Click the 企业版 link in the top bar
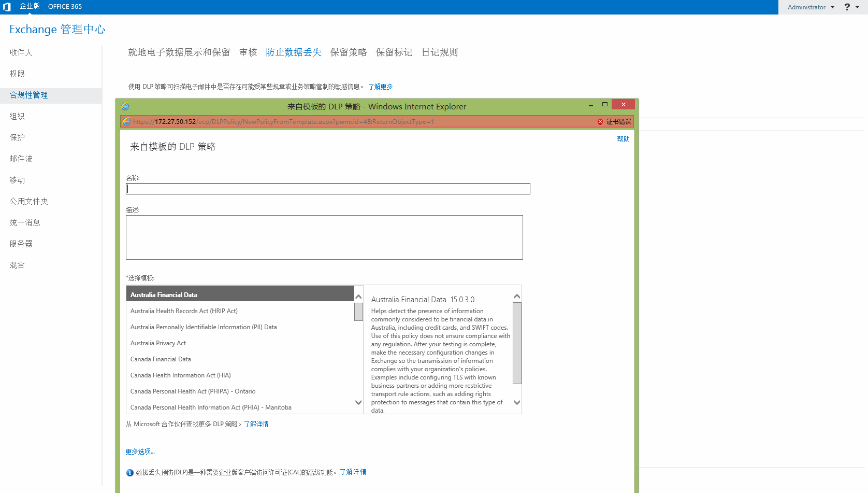This screenshot has height=493, width=868. tap(30, 6)
